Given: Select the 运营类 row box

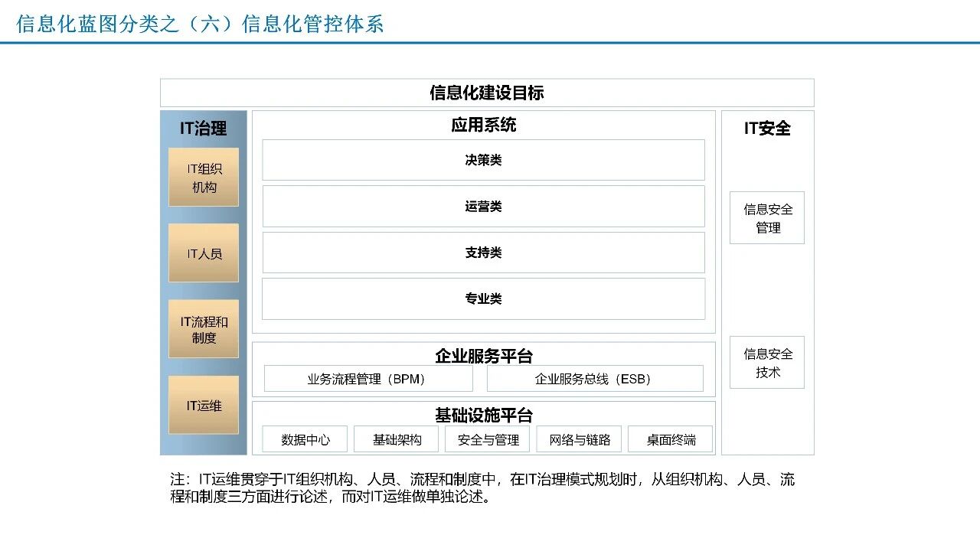Looking at the screenshot, I should click(484, 207).
